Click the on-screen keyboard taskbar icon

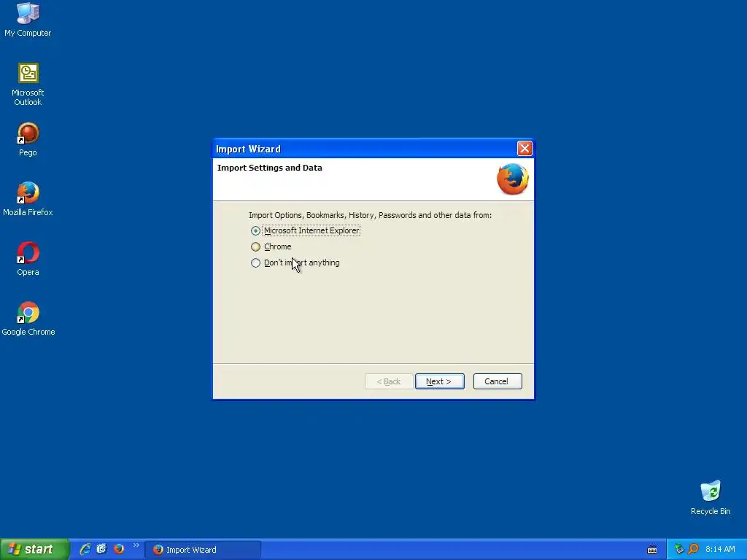pyautogui.click(x=652, y=550)
